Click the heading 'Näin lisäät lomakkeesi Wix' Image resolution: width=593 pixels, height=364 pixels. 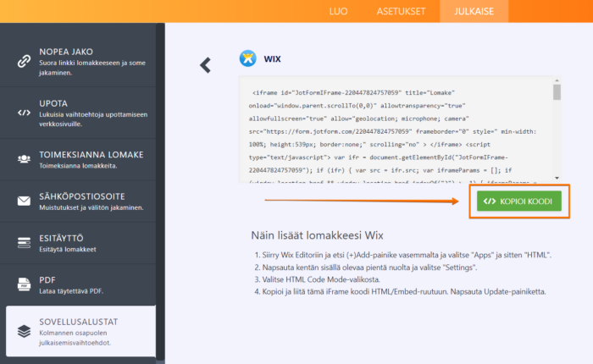318,235
